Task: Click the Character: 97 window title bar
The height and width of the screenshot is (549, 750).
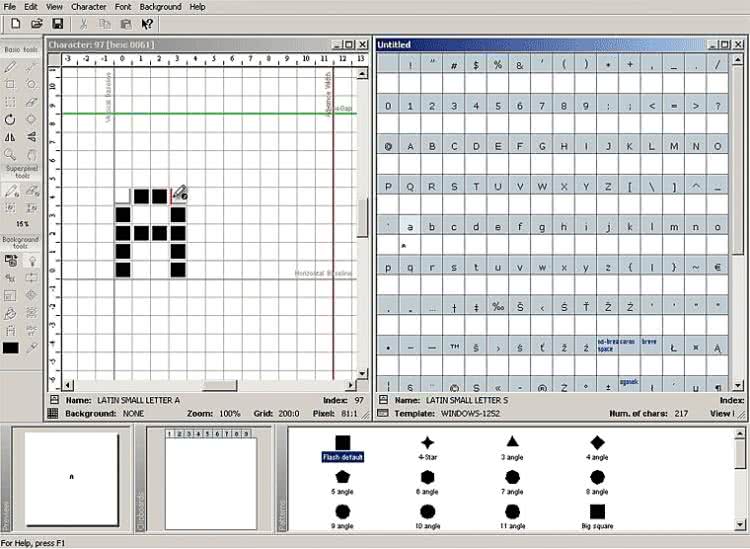Action: pos(208,44)
